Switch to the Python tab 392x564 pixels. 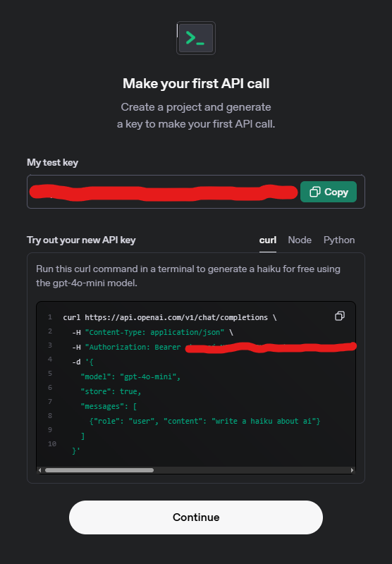[x=339, y=240]
